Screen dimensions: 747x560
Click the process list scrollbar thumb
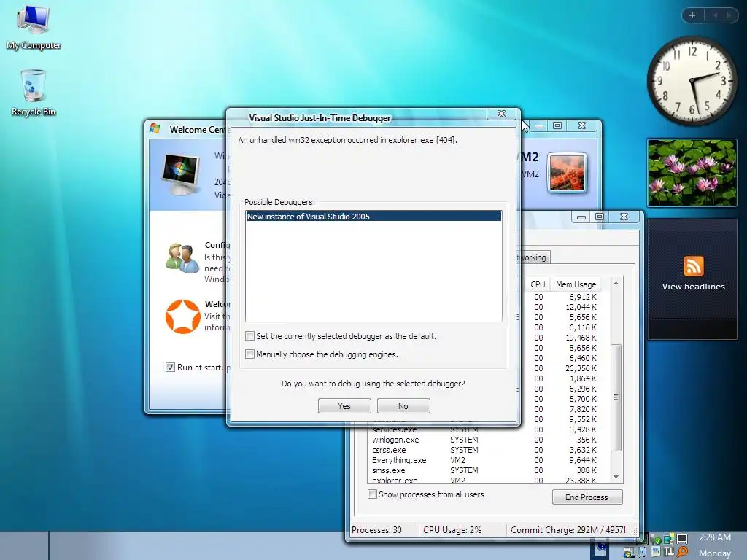point(616,397)
